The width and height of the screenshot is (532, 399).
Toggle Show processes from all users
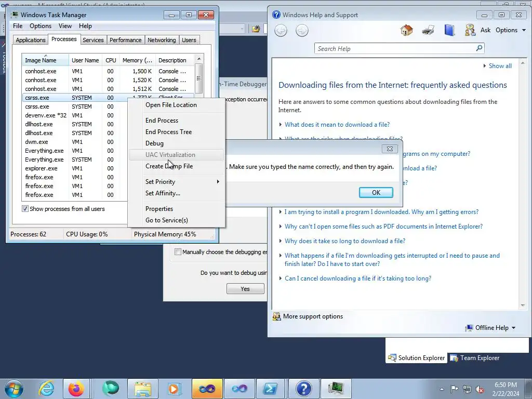(25, 209)
